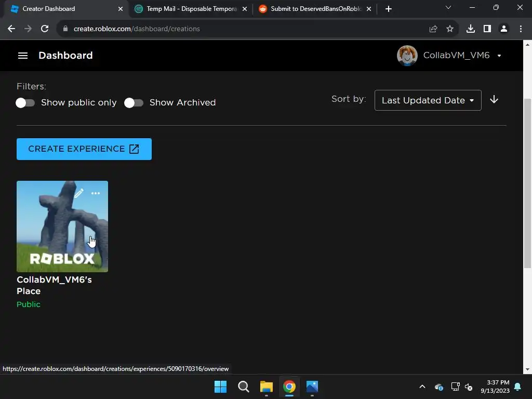
Task: Click the CollabVM_VM6's Place thumbnail image
Action: click(62, 227)
